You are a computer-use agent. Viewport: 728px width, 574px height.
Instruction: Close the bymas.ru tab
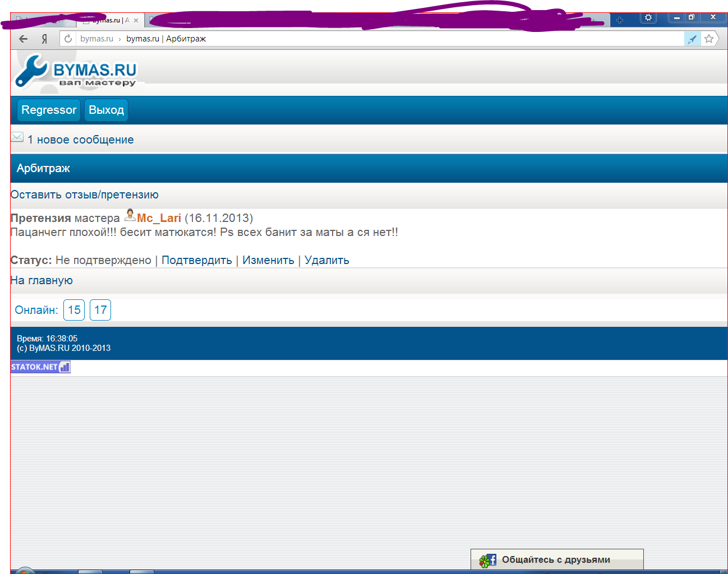point(136,21)
